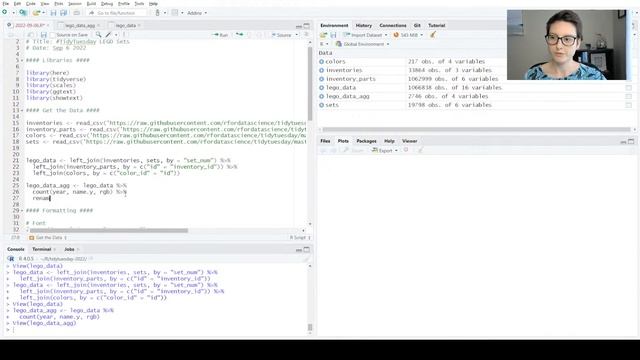This screenshot has height=360, width=640.
Task: Open the lego_data table view icon
Action: (x=629, y=88)
